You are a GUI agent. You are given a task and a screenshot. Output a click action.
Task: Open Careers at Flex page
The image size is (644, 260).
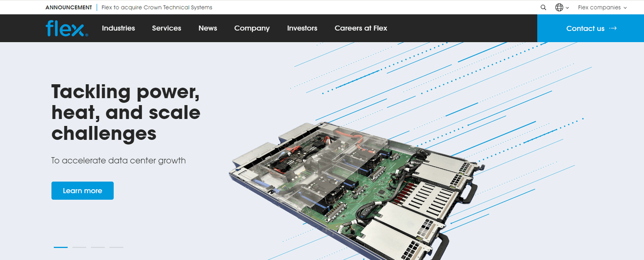click(x=361, y=28)
